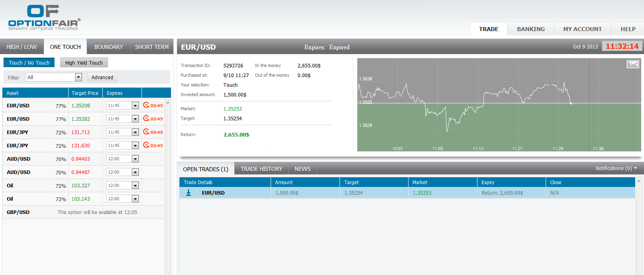Screen dimensions: 644x275
Task: Expand the expiry dropdown for AUD/USD 0.94403
Action: point(135,159)
